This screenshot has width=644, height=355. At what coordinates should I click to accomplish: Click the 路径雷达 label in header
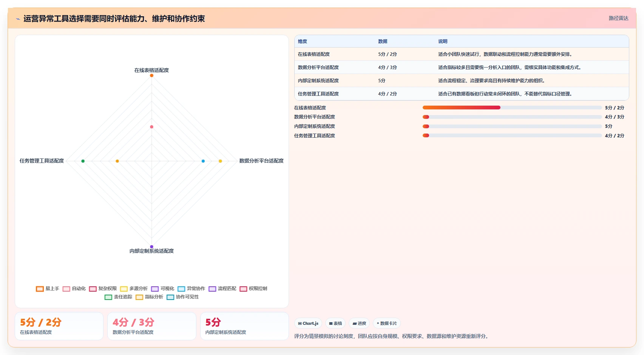tap(618, 18)
